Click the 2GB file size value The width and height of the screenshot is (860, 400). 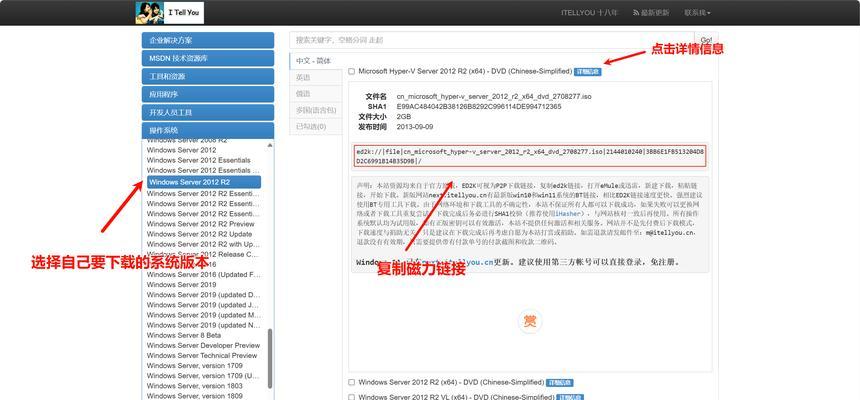click(x=404, y=117)
